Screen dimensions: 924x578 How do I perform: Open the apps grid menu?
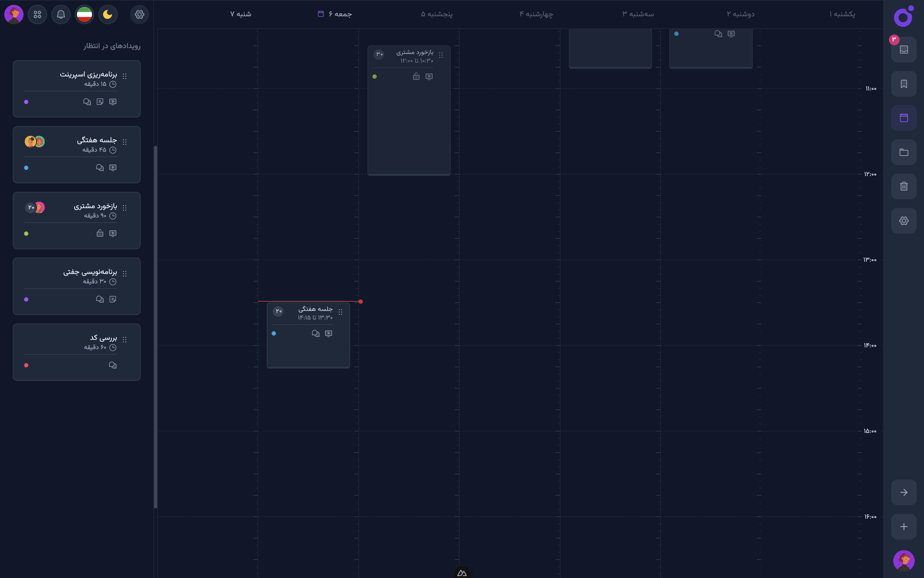(x=37, y=14)
